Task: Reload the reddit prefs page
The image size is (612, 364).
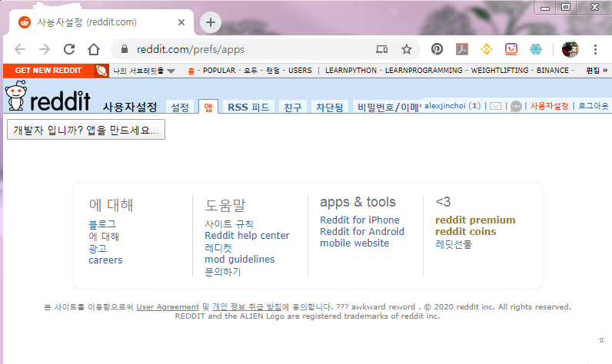Action: 69,49
